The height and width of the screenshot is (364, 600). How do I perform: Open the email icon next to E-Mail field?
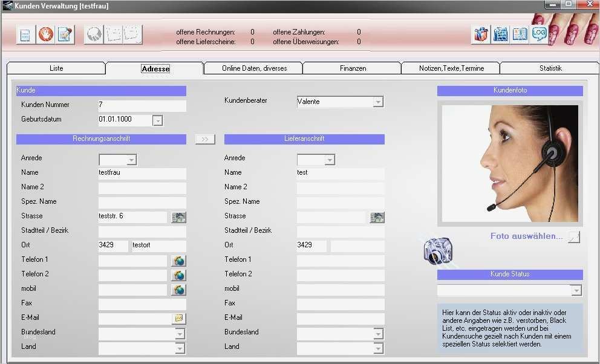[x=178, y=319]
